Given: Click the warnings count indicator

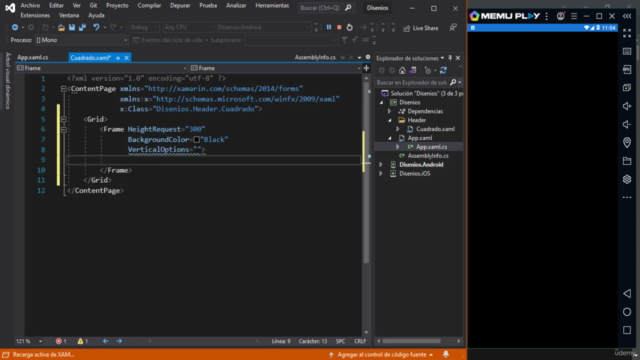Looking at the screenshot, I should pyautogui.click(x=83, y=341).
